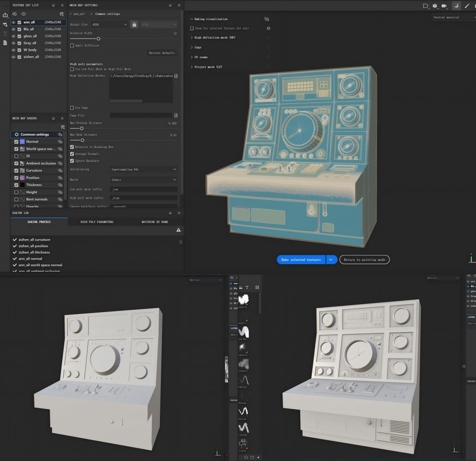Browse for the cage file icon
Screen dimensions: 476x461
[x=176, y=115]
